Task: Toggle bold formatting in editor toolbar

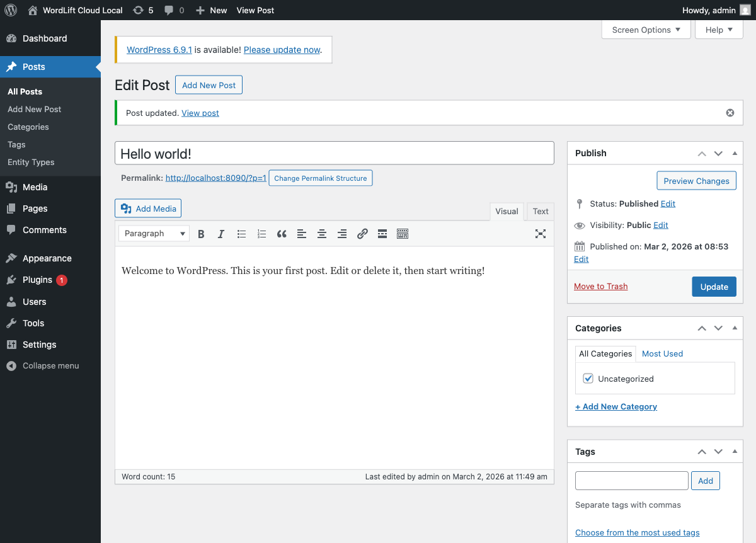Action: [x=201, y=234]
